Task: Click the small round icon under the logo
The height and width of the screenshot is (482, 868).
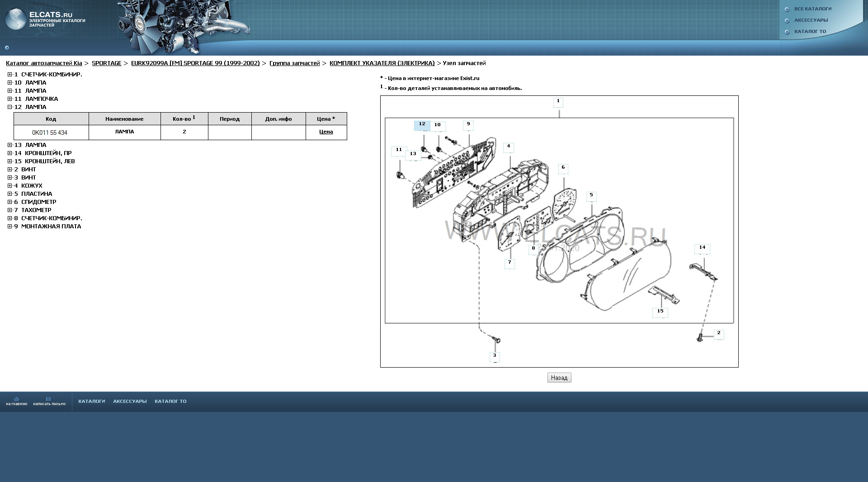Action: pos(7,48)
